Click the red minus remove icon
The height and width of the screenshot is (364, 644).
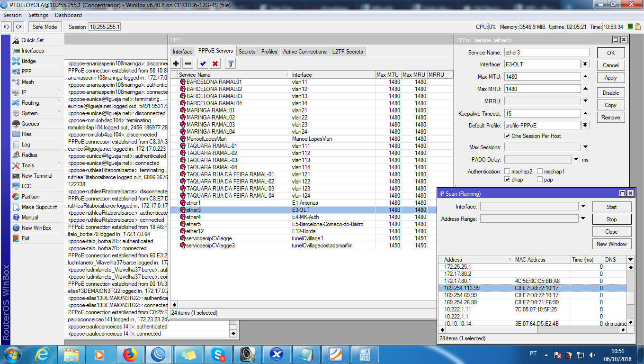pos(188,64)
